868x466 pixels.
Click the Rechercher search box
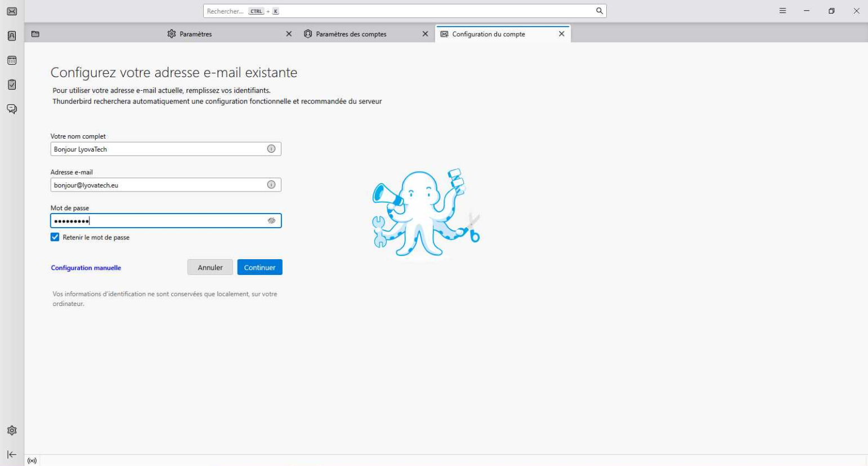(405, 11)
